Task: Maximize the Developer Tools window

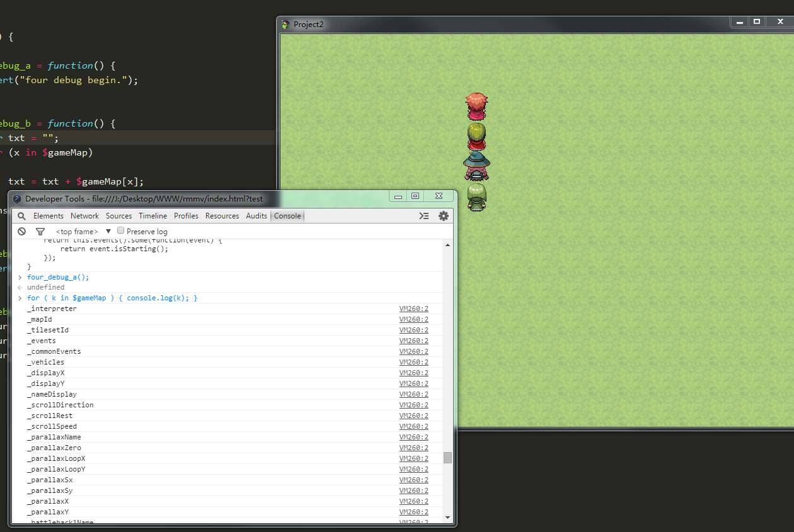Action: pyautogui.click(x=415, y=196)
